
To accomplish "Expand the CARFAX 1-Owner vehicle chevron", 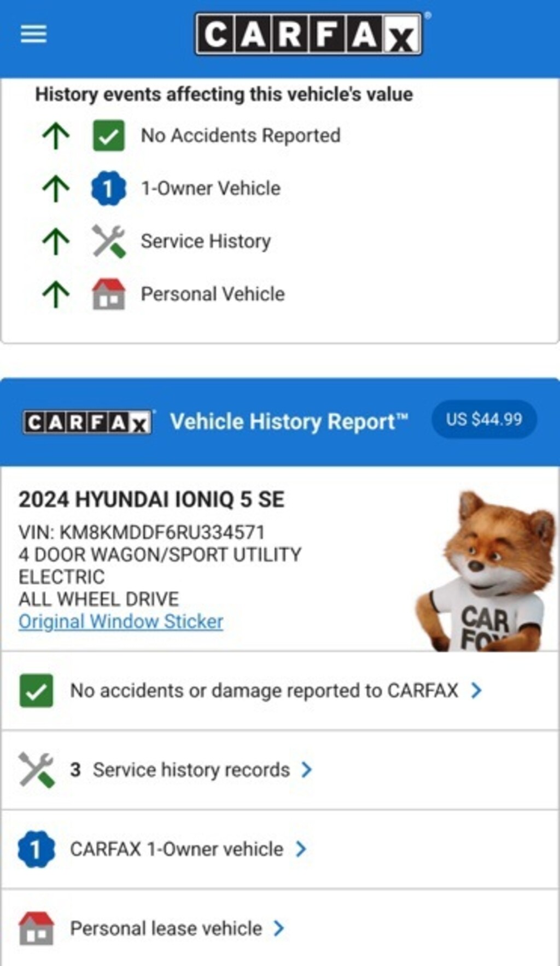I will pos(301,849).
